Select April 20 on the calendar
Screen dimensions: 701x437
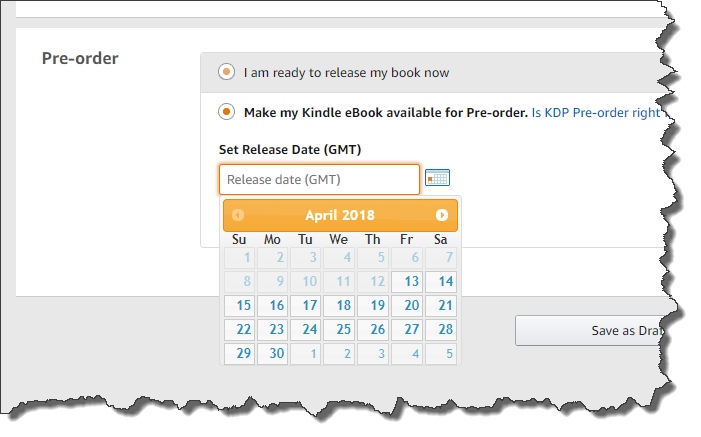[x=407, y=305]
